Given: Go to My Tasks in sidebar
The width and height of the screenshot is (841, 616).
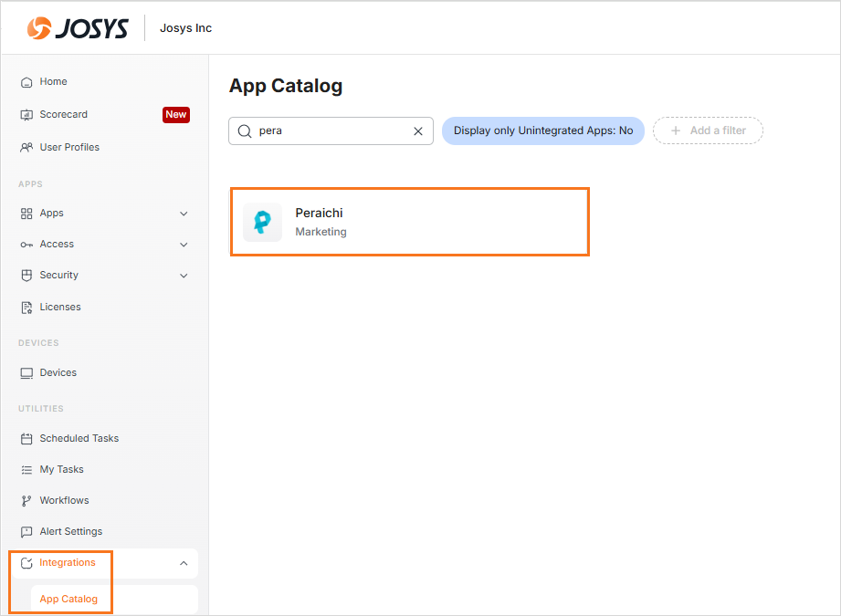Looking at the screenshot, I should pos(61,470).
